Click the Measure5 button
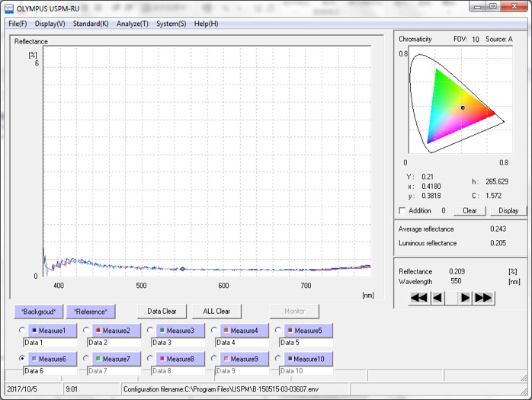 point(309,331)
